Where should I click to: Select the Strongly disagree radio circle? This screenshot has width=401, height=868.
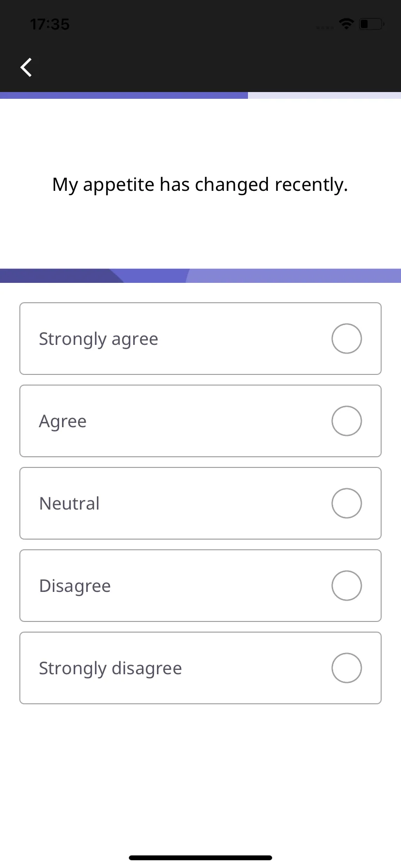tap(347, 668)
